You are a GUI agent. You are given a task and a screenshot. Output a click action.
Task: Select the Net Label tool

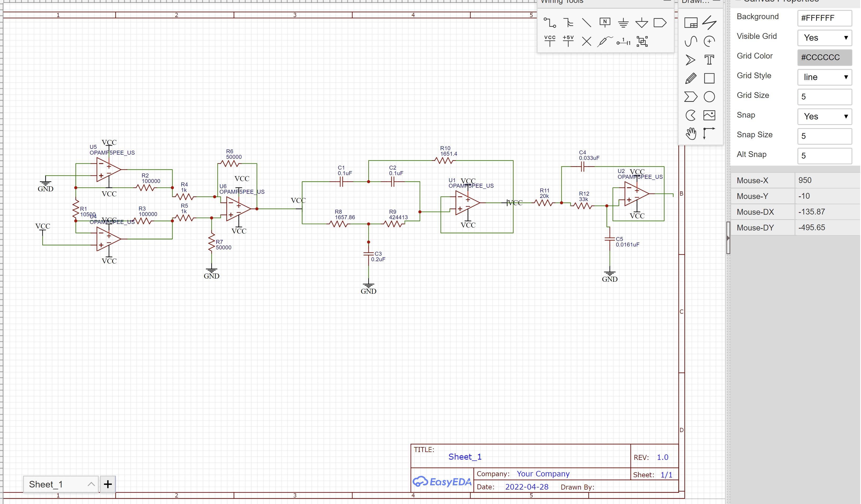click(605, 23)
